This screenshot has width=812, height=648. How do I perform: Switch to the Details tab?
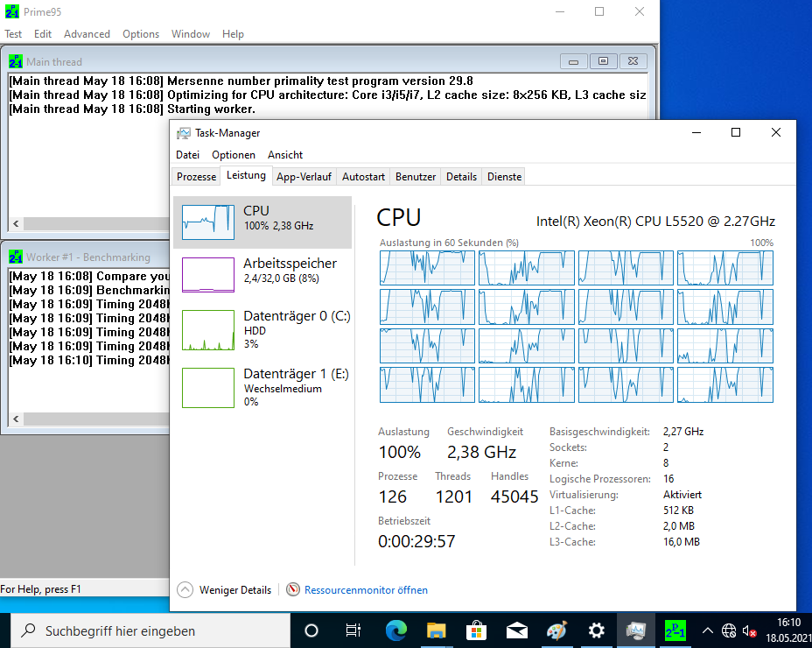coord(461,177)
